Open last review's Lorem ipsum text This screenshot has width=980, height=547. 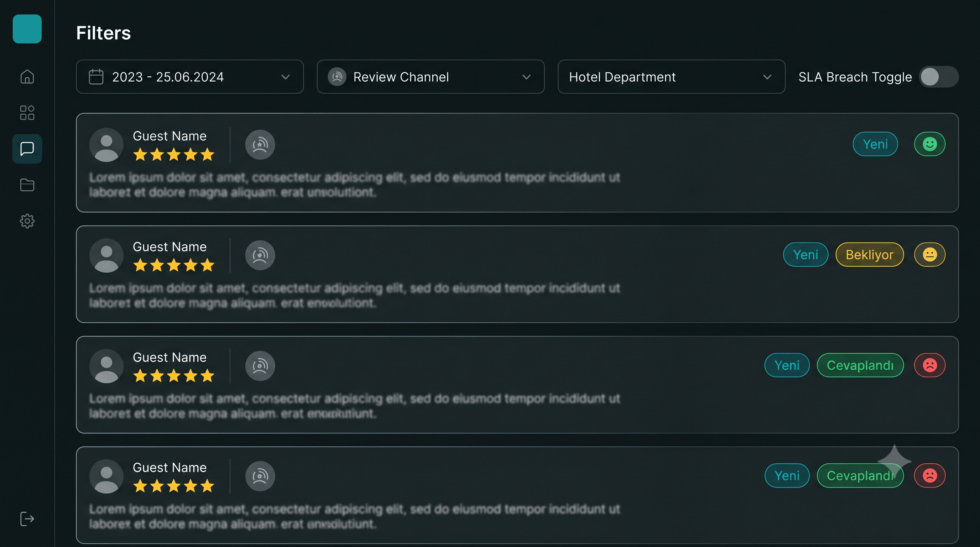pyautogui.click(x=355, y=517)
